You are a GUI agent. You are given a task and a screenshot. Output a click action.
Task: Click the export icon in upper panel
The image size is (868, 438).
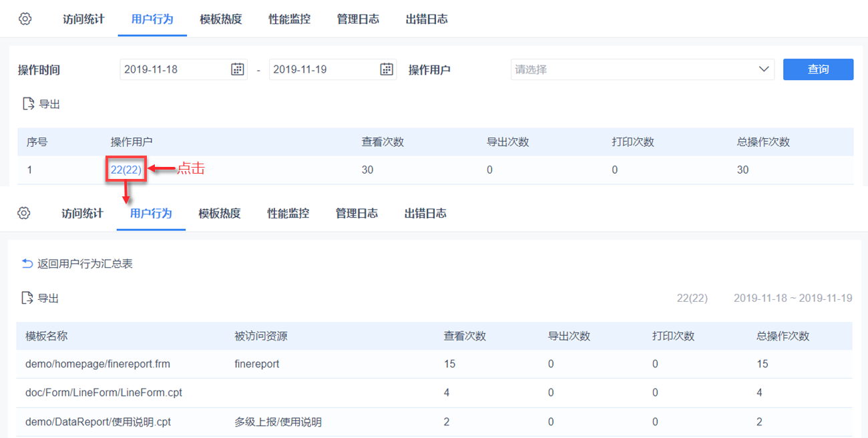click(x=29, y=103)
